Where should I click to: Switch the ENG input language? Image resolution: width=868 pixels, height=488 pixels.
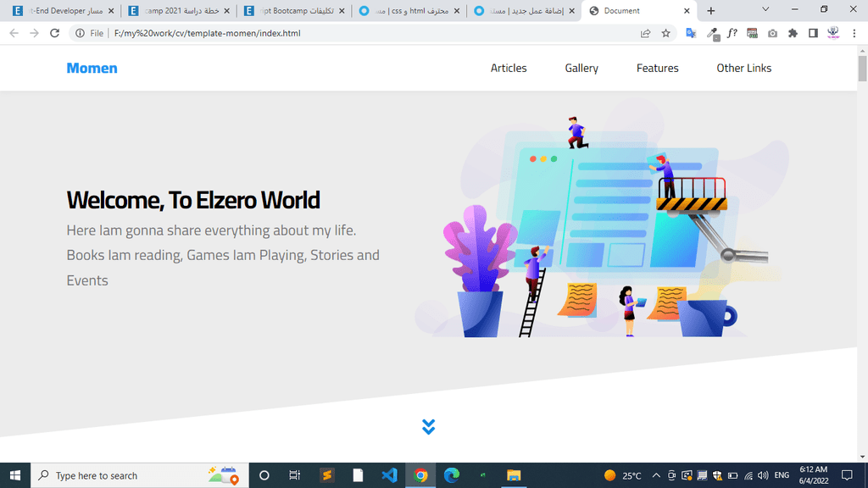[x=782, y=475]
